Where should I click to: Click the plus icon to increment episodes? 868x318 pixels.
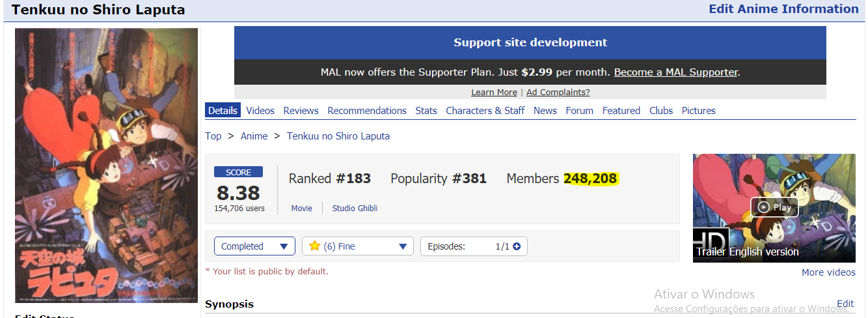pyautogui.click(x=517, y=246)
